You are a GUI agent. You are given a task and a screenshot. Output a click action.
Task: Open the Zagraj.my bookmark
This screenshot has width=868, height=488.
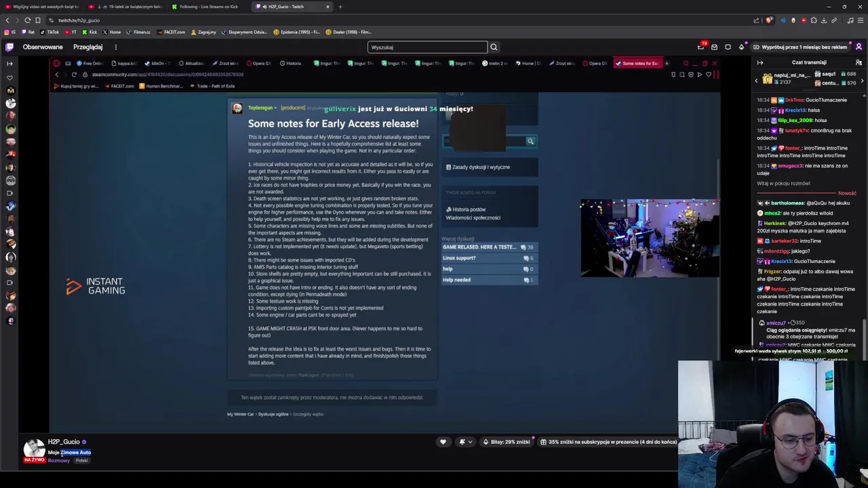click(203, 32)
